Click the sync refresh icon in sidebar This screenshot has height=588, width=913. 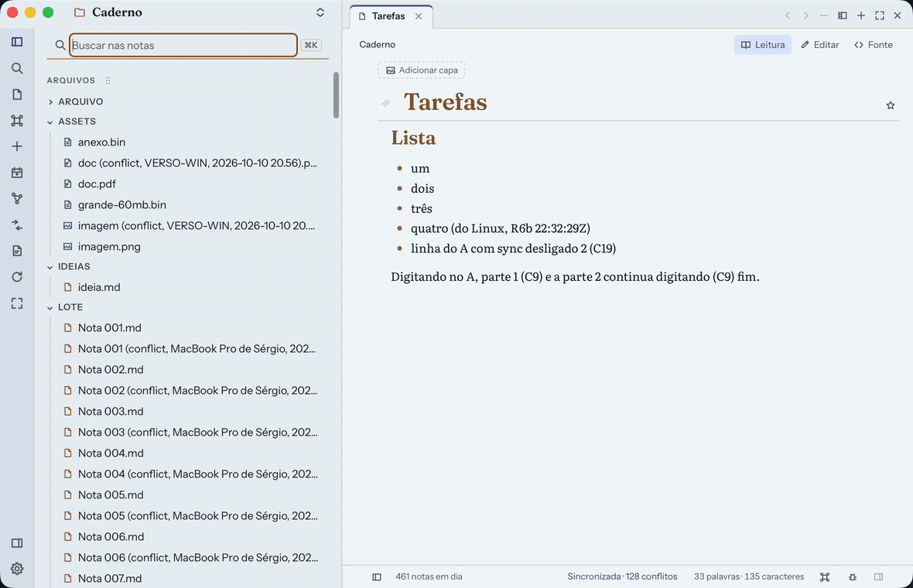point(17,277)
